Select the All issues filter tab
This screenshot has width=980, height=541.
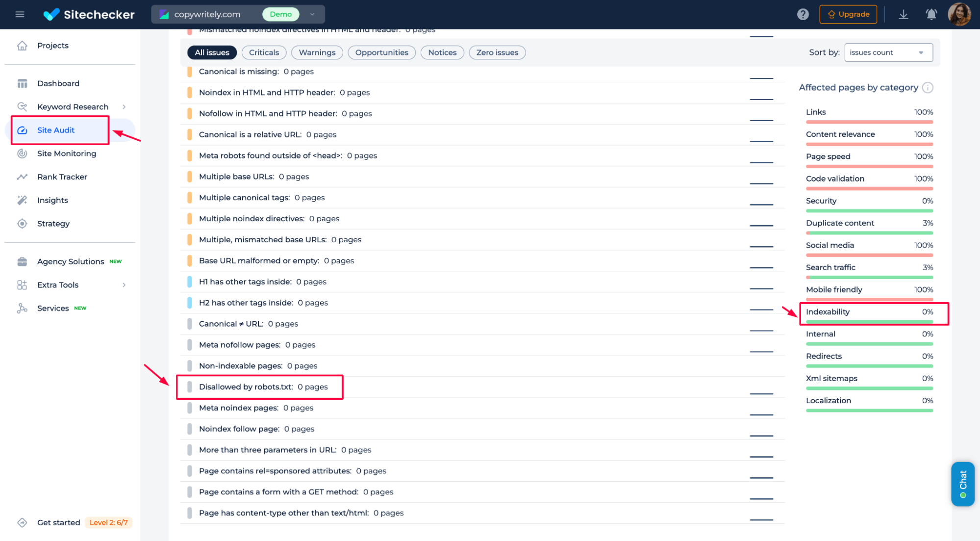[x=212, y=52]
